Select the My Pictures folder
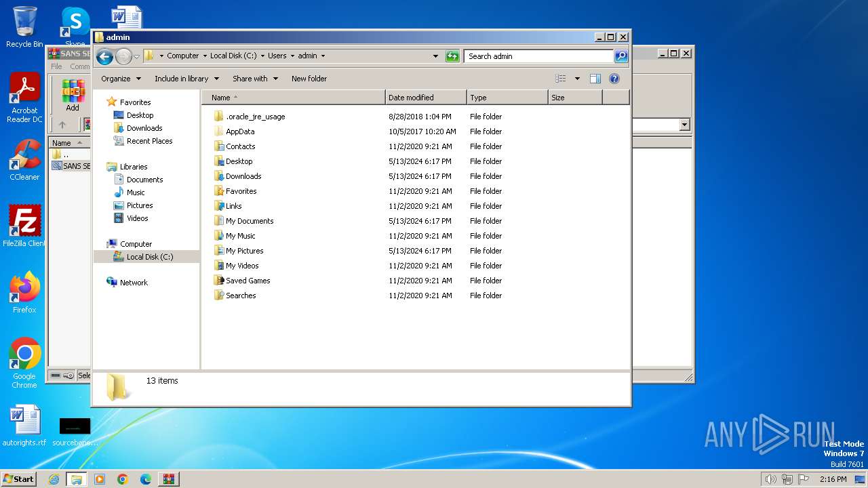868x488 pixels. pos(244,251)
